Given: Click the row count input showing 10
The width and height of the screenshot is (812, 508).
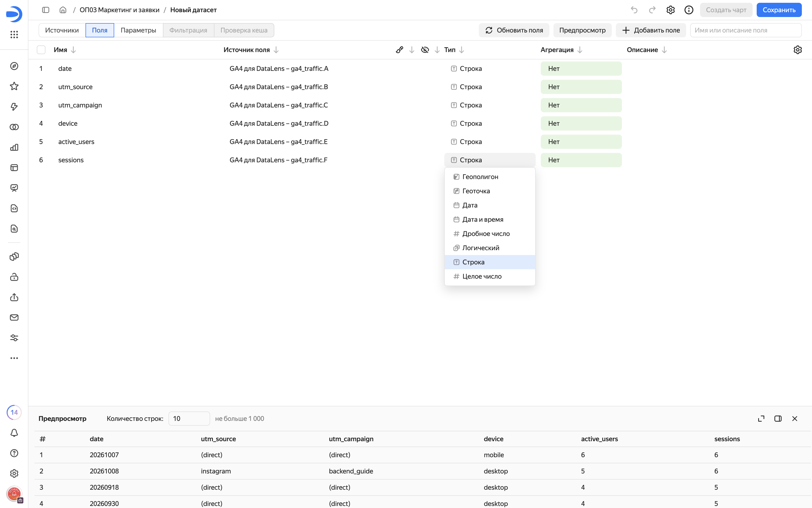Looking at the screenshot, I should coord(189,419).
